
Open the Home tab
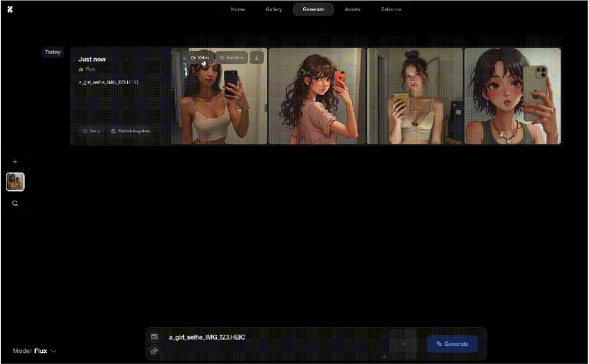[238, 9]
